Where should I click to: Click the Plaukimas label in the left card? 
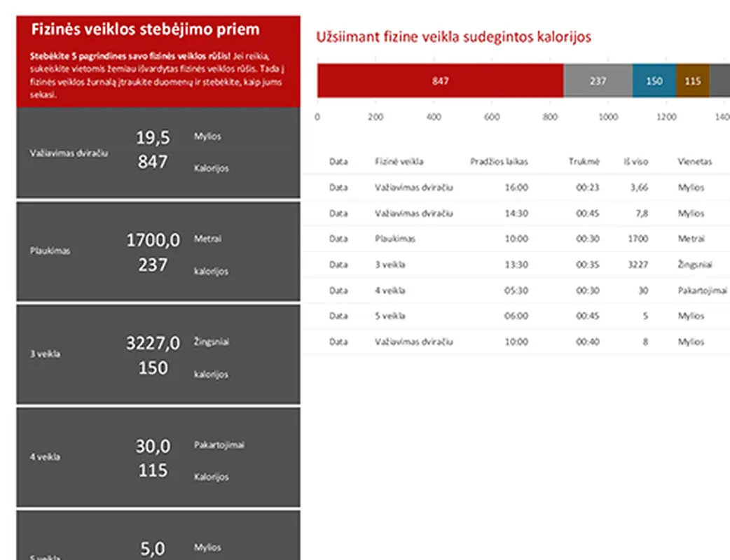pos(50,251)
